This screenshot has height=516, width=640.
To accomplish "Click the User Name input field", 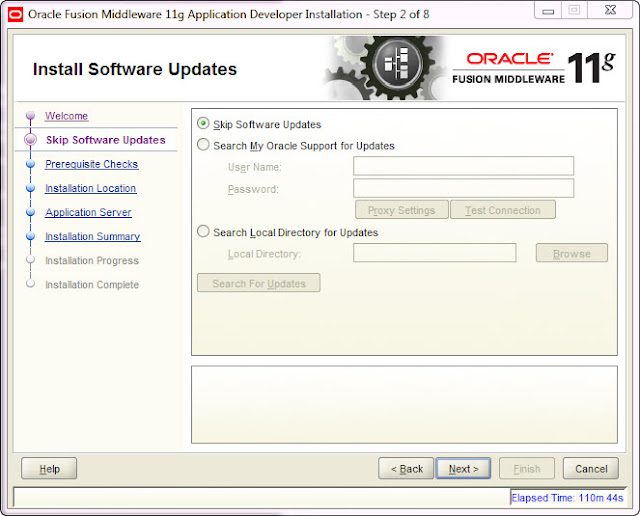I will point(463,166).
